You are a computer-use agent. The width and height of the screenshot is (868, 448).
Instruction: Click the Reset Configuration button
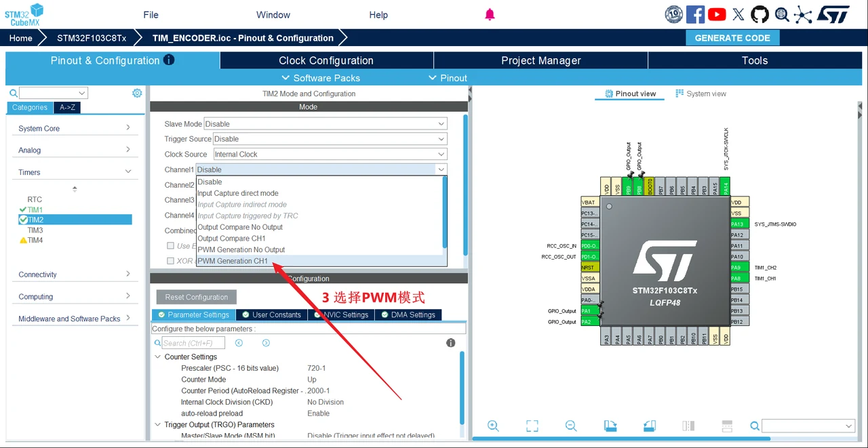click(x=197, y=297)
